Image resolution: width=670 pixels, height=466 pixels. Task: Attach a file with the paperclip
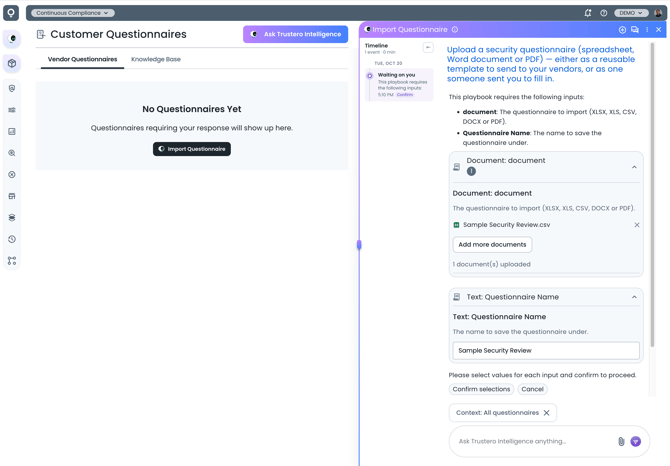click(x=621, y=441)
